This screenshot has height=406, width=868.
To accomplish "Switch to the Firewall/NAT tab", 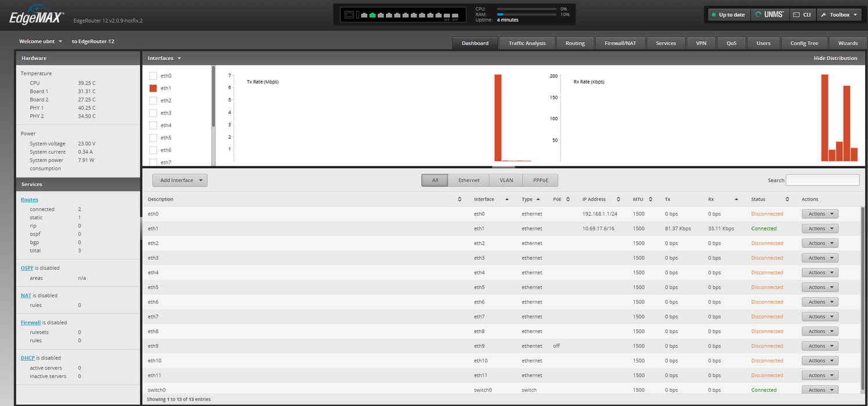I will (x=620, y=43).
